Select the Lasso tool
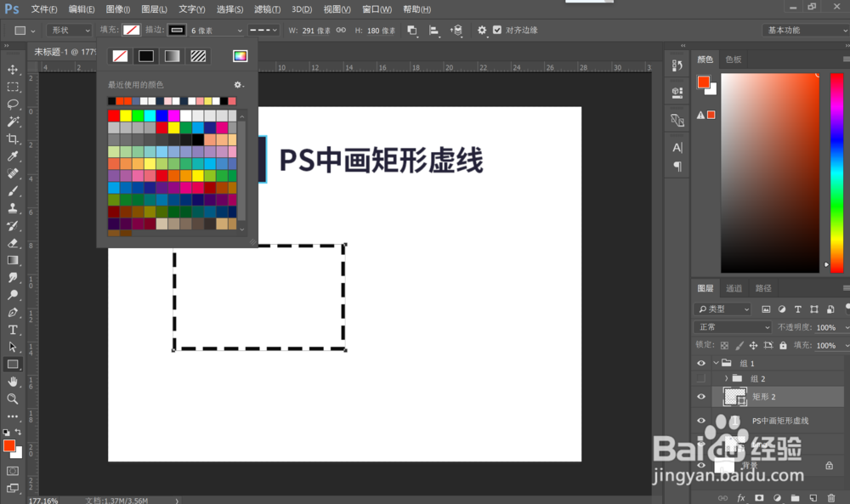 [12, 105]
